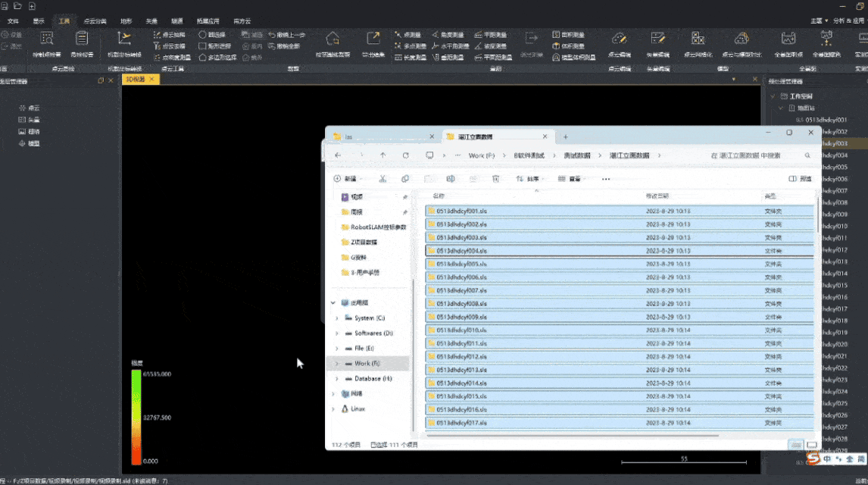The width and height of the screenshot is (868, 485).
Task: Click the open-folder icon in the title bar
Action: point(17,6)
